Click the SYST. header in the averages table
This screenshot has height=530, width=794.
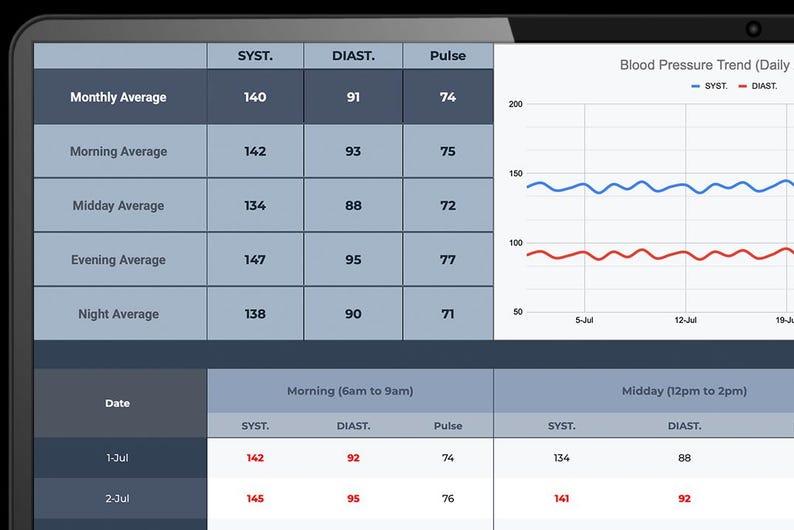[x=255, y=56]
